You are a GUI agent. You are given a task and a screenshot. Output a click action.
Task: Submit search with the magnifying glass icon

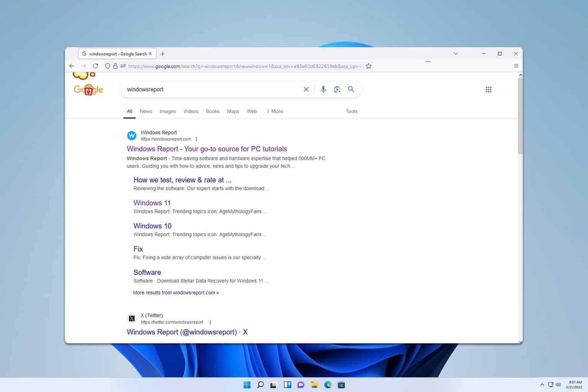[x=351, y=89]
